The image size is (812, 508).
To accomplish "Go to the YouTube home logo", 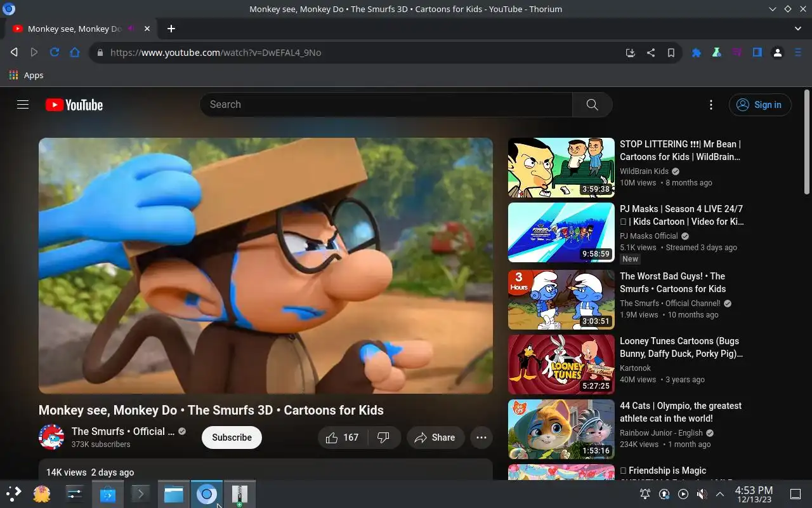I will pos(74,105).
